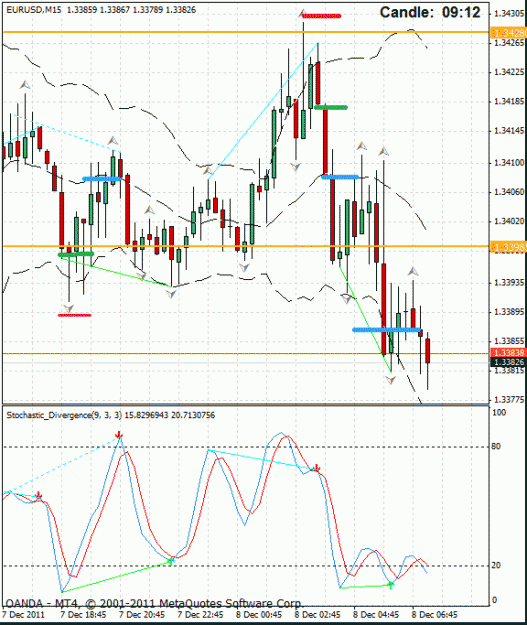Click the 1.34305 price scale label
The image size is (527, 625).
tap(509, 14)
